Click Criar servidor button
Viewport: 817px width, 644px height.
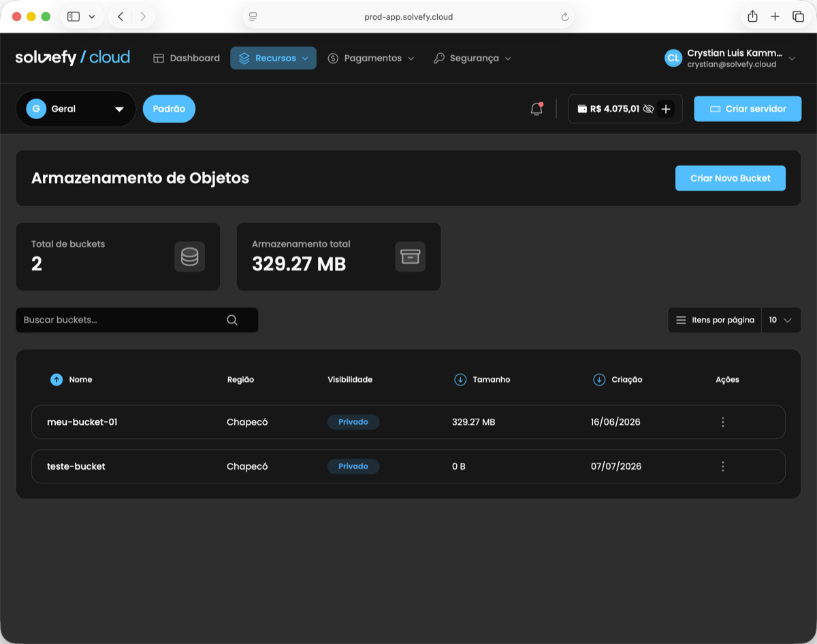click(x=748, y=109)
